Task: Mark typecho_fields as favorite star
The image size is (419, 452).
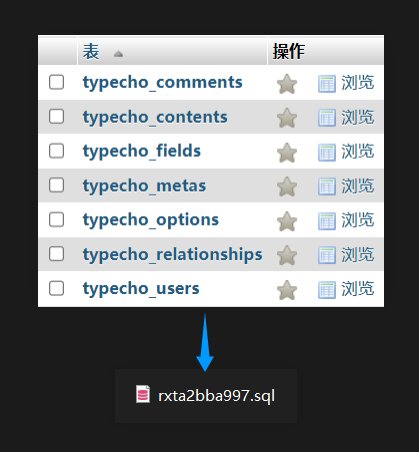Action: (x=287, y=152)
